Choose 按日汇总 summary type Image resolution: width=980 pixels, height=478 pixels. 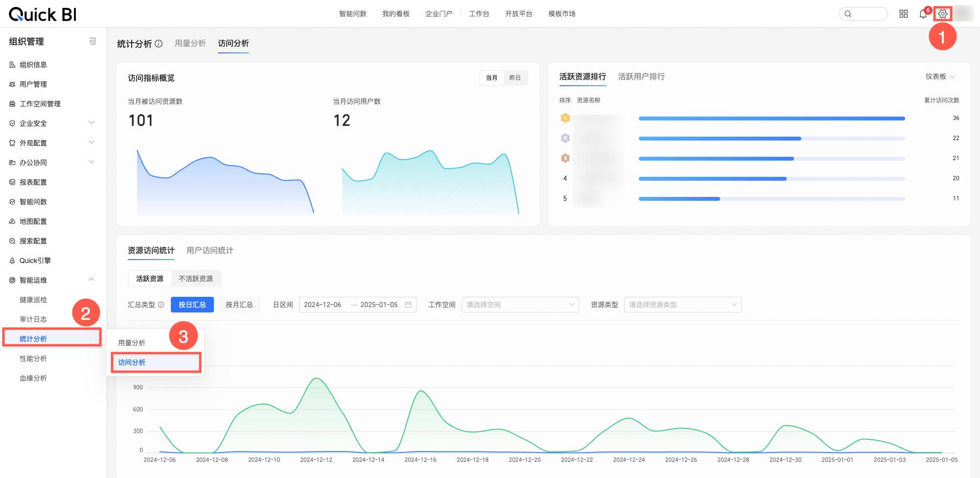pos(192,305)
